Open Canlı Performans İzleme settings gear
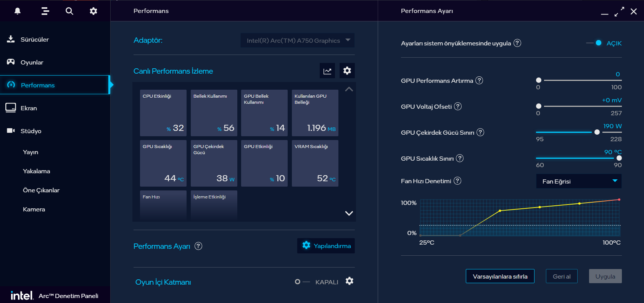The height and width of the screenshot is (303, 644). (347, 71)
